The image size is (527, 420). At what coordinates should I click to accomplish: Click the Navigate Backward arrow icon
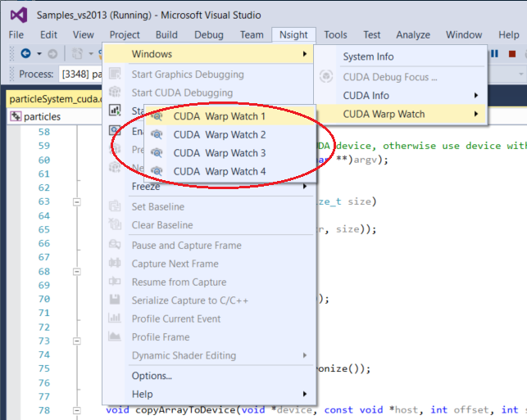pyautogui.click(x=26, y=53)
